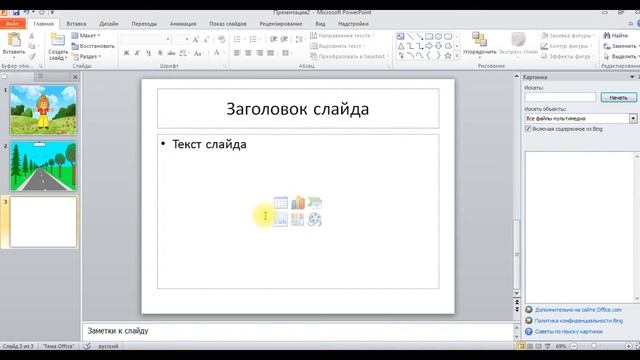Viewport: 640px width, 360px height.
Task: Click Insert Media Clip icon in placeholder
Action: point(315,220)
